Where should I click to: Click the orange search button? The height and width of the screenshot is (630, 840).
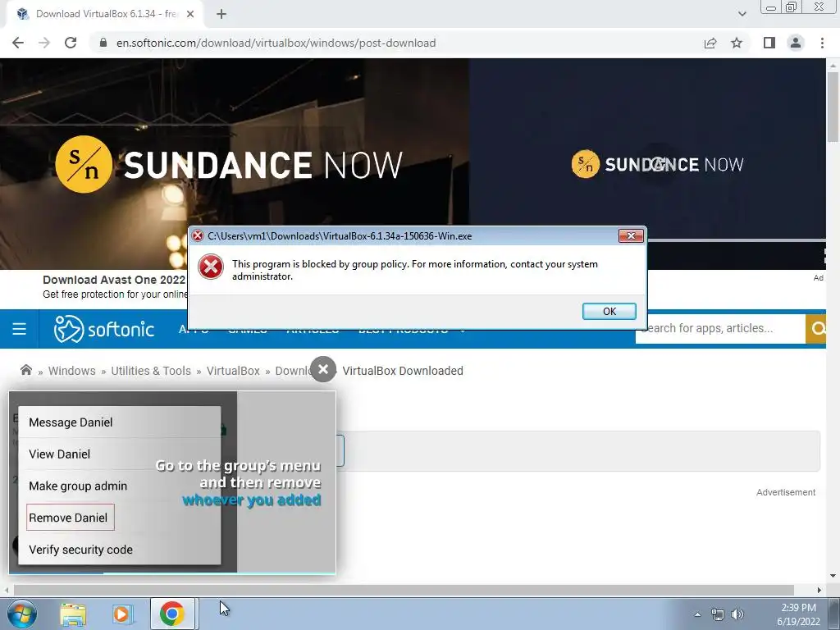[x=816, y=328]
